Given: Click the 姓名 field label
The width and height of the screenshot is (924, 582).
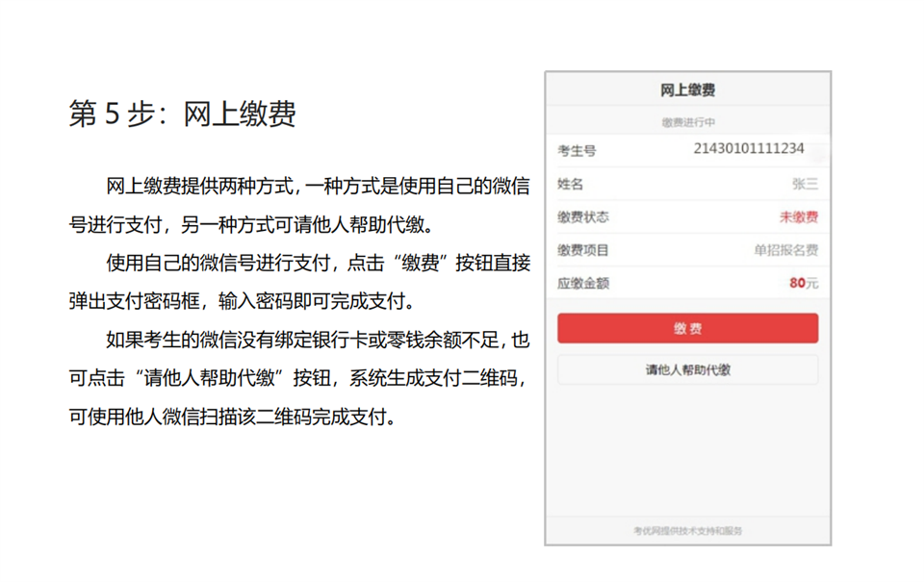Looking at the screenshot, I should point(571,184).
